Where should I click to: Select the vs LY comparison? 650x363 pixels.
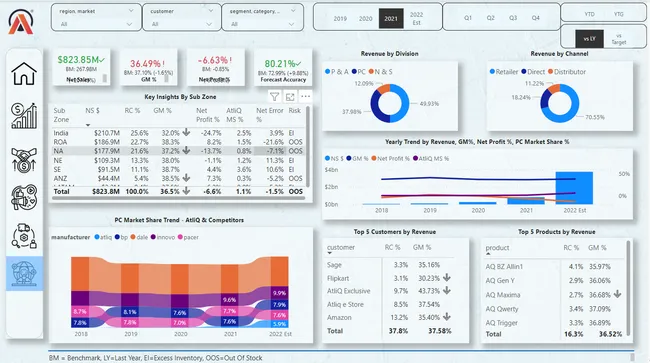tap(589, 39)
